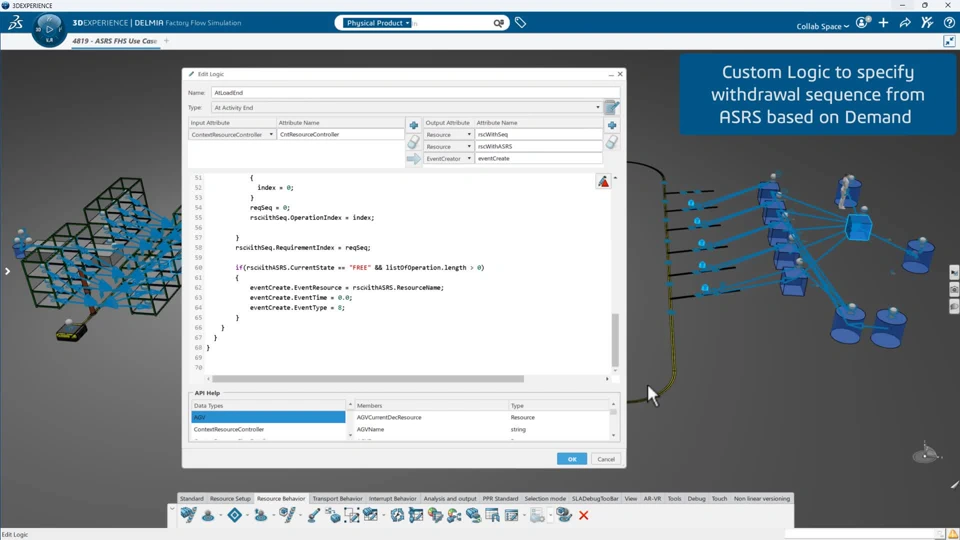The height and width of the screenshot is (540, 960).
Task: Erase the selected input attribute
Action: pyautogui.click(x=413, y=141)
